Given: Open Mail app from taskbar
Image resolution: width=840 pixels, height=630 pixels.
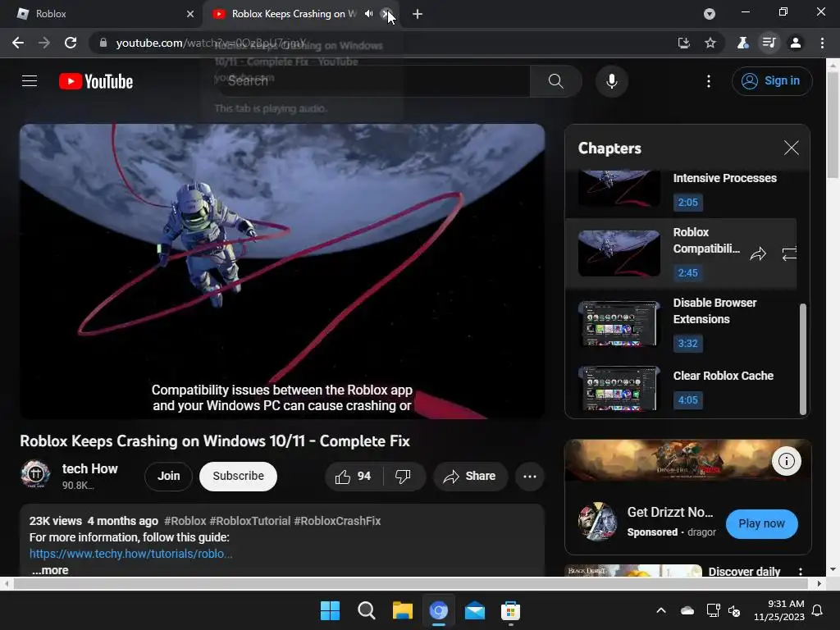Looking at the screenshot, I should [x=475, y=610].
